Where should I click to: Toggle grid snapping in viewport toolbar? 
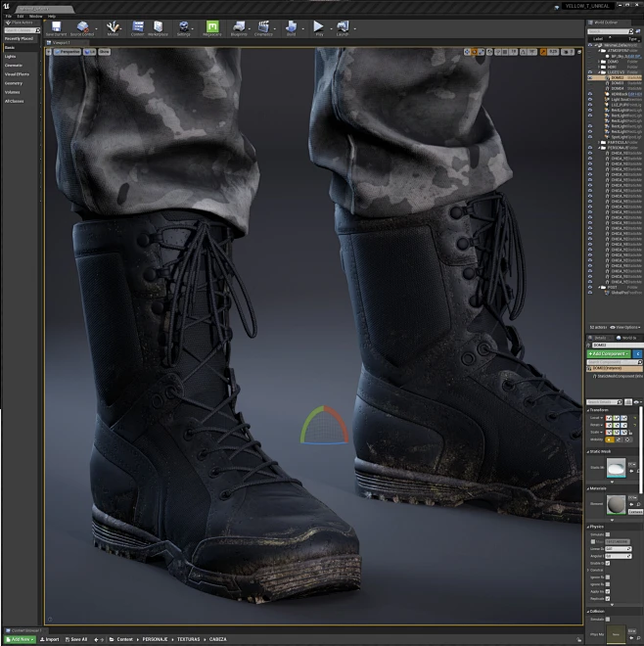(505, 52)
